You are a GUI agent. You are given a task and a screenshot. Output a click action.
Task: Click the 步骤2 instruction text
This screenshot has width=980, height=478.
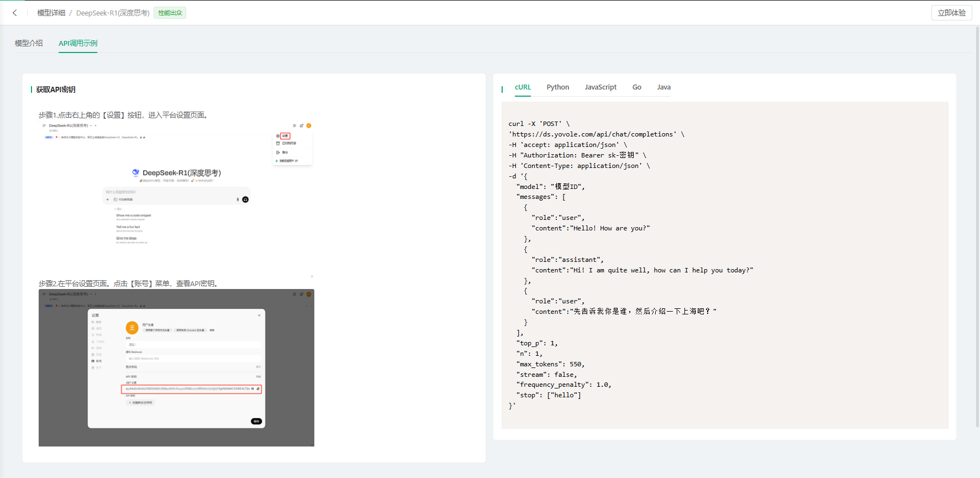pyautogui.click(x=129, y=283)
